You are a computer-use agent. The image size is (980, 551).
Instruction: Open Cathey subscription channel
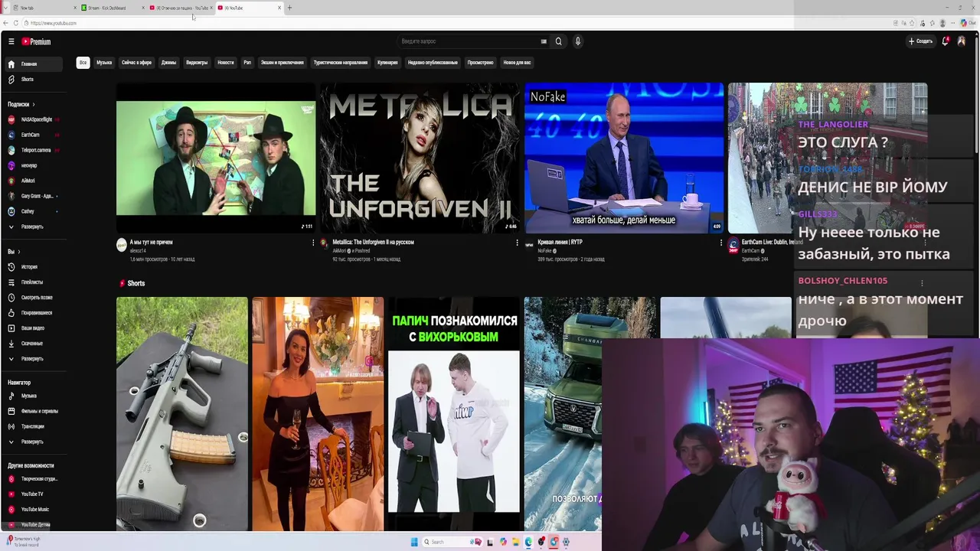pyautogui.click(x=28, y=211)
